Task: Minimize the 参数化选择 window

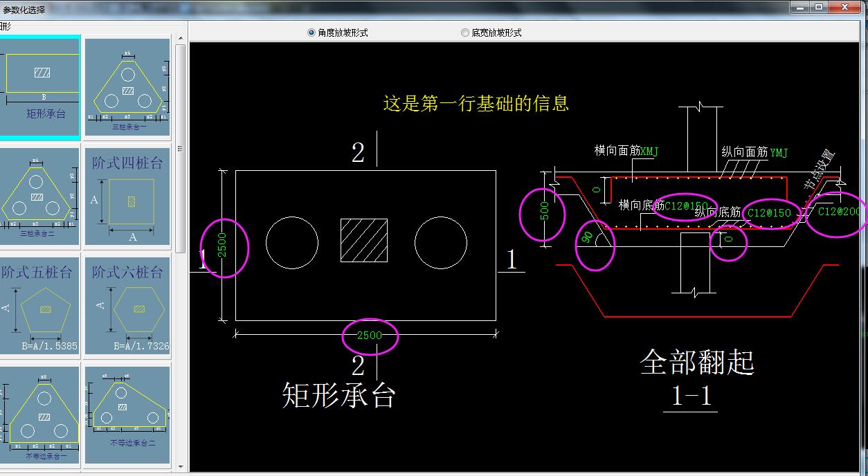Action: tap(800, 7)
